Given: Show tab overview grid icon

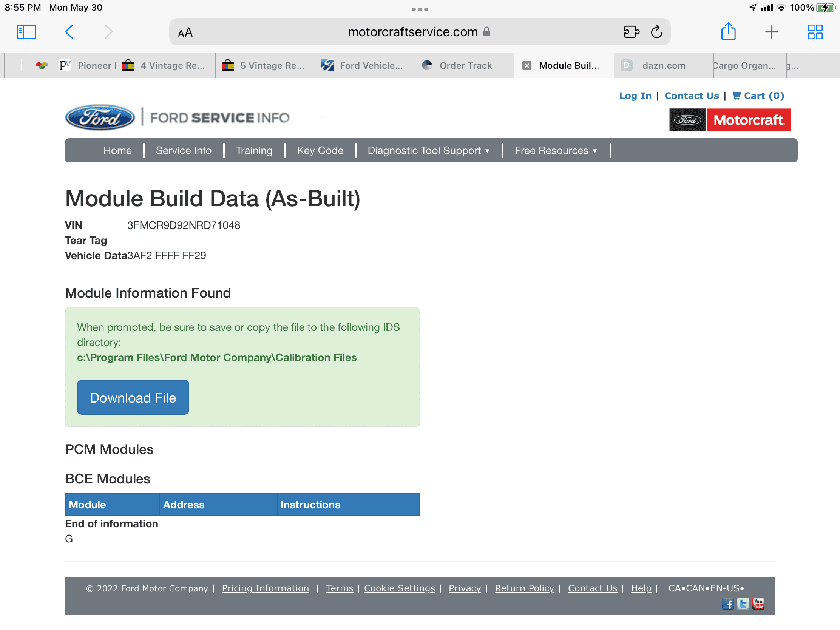Looking at the screenshot, I should point(815,32).
